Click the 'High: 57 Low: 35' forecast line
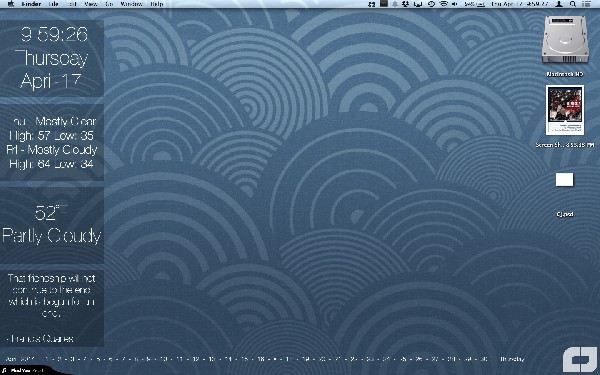 51,136
